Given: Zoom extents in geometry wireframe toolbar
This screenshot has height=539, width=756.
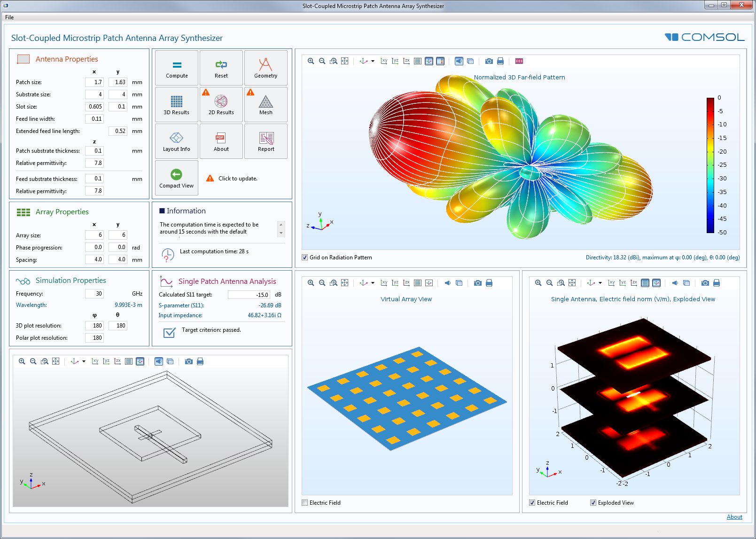Looking at the screenshot, I should 56,361.
